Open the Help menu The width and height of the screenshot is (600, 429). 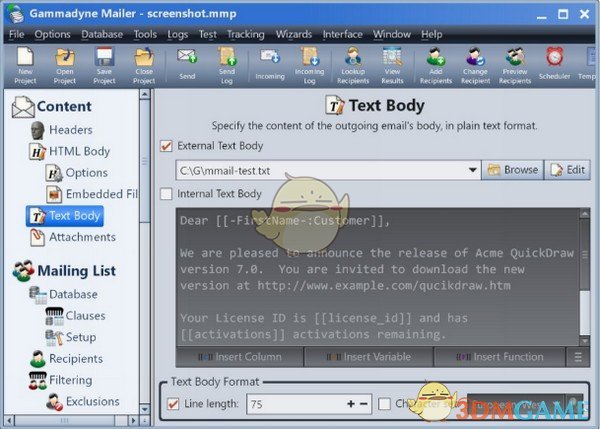point(432,34)
